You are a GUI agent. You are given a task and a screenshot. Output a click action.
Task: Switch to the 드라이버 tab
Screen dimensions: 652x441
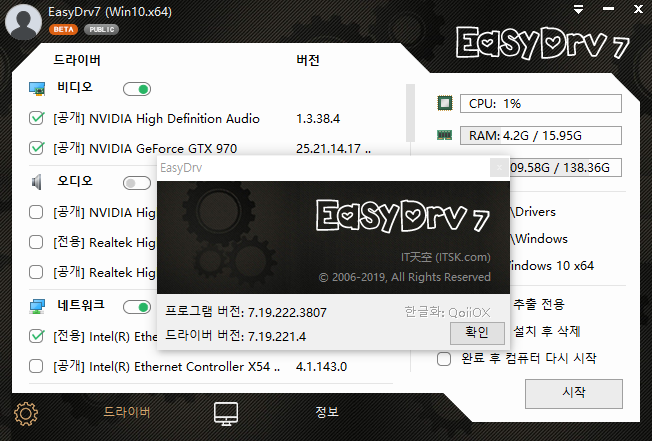tap(126, 412)
